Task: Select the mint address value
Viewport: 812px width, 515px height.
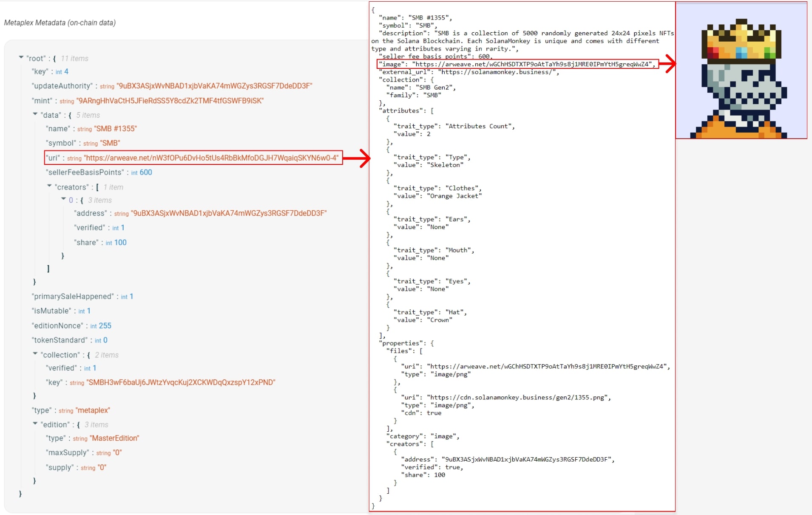Action: coord(170,101)
